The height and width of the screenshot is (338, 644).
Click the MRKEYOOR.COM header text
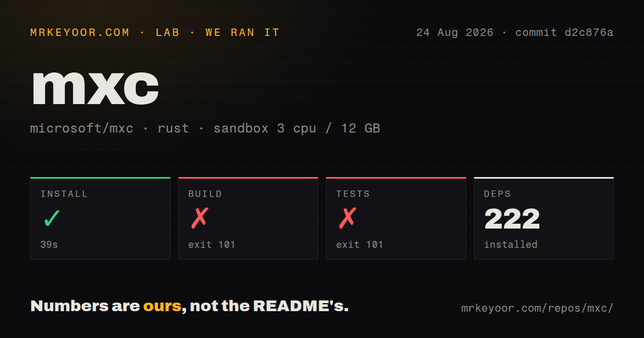pyautogui.click(x=80, y=32)
